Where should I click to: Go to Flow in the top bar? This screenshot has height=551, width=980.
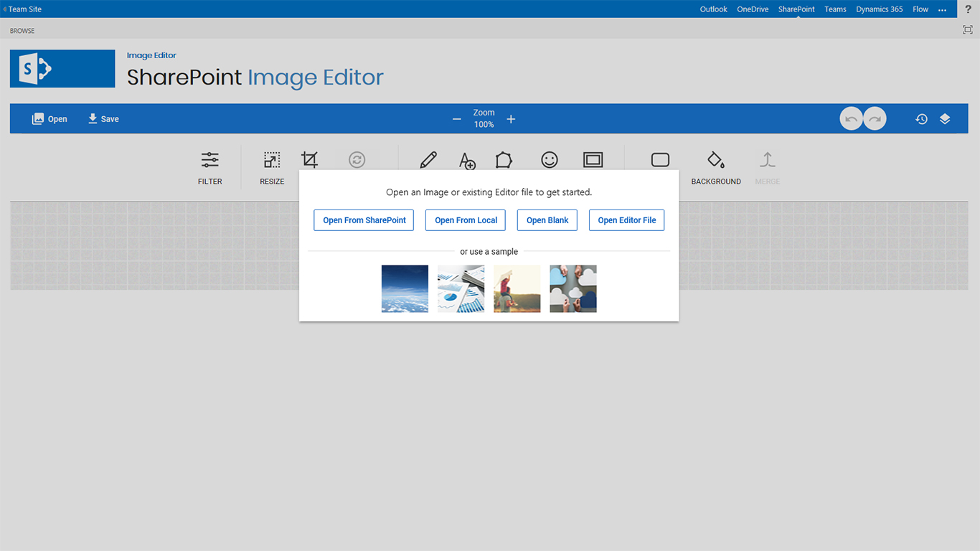[x=920, y=9]
